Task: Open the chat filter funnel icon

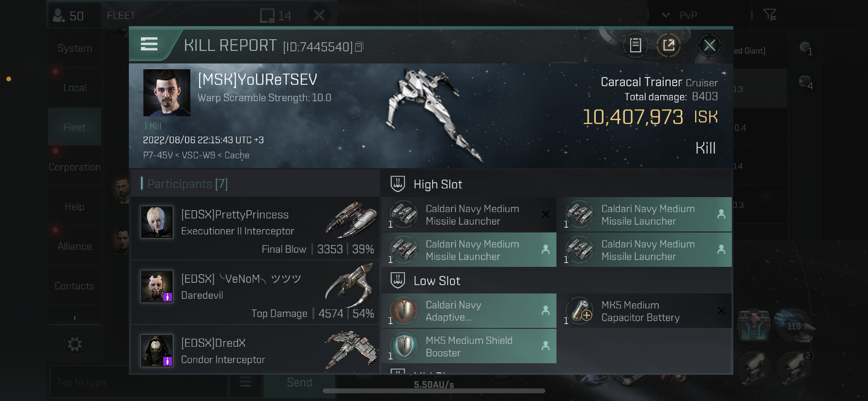Action: (x=770, y=15)
